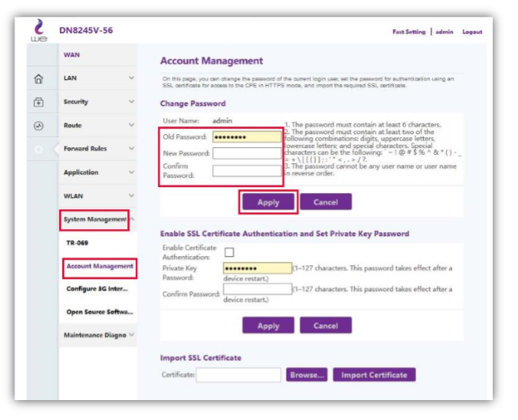518x420 pixels.
Task: Select System Management in sidebar
Action: (x=94, y=219)
